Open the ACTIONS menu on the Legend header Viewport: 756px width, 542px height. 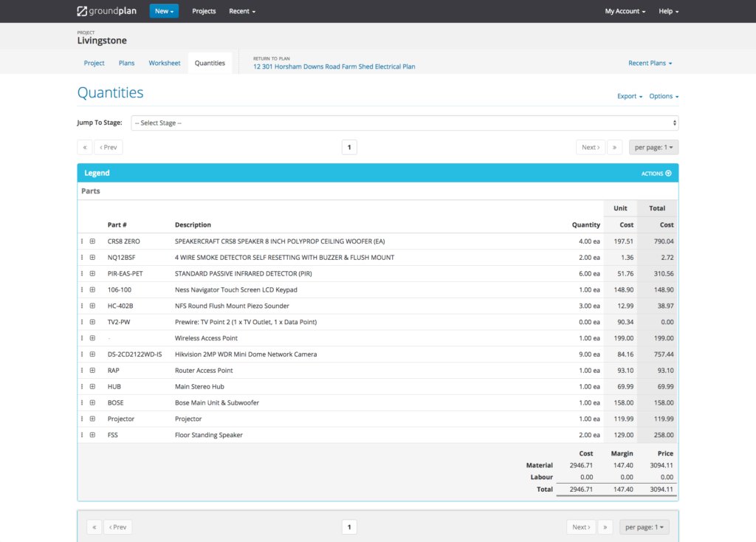coord(656,173)
